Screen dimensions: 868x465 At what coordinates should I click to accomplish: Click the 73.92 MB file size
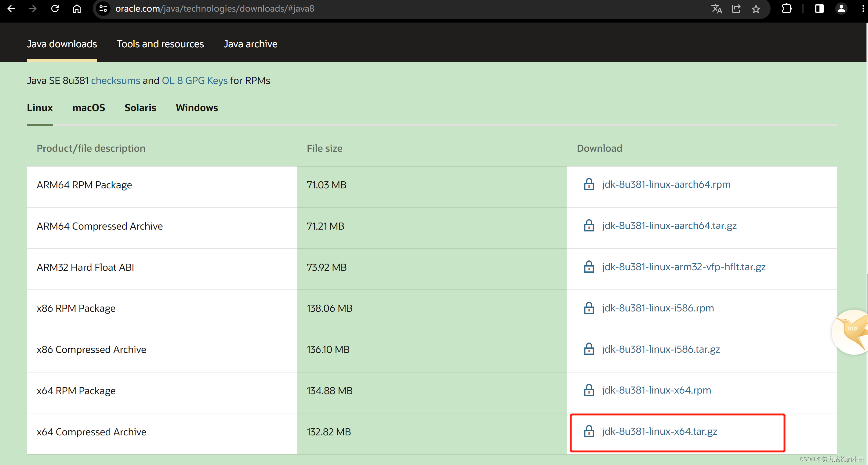326,267
